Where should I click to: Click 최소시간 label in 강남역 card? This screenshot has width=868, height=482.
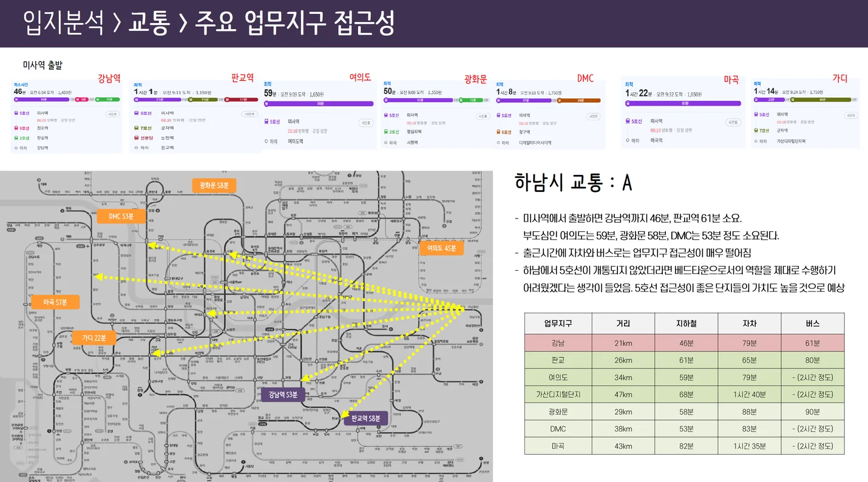click(21, 84)
